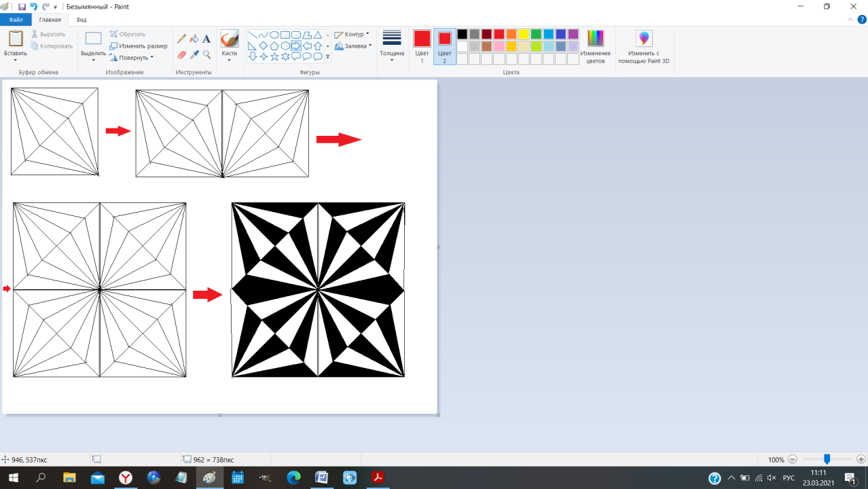Activate the Цвет 1 color slot
Viewport: 868px width, 489px height.
click(x=422, y=46)
